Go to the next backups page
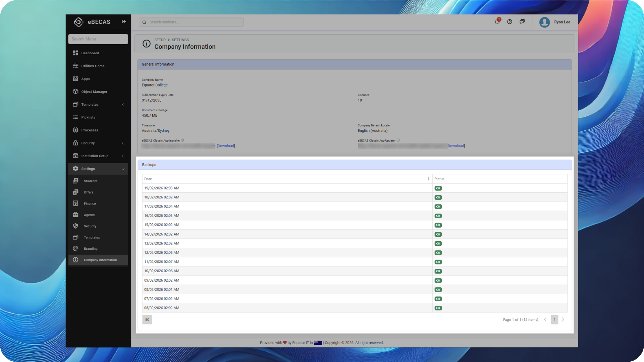The image size is (644, 362). (563, 319)
